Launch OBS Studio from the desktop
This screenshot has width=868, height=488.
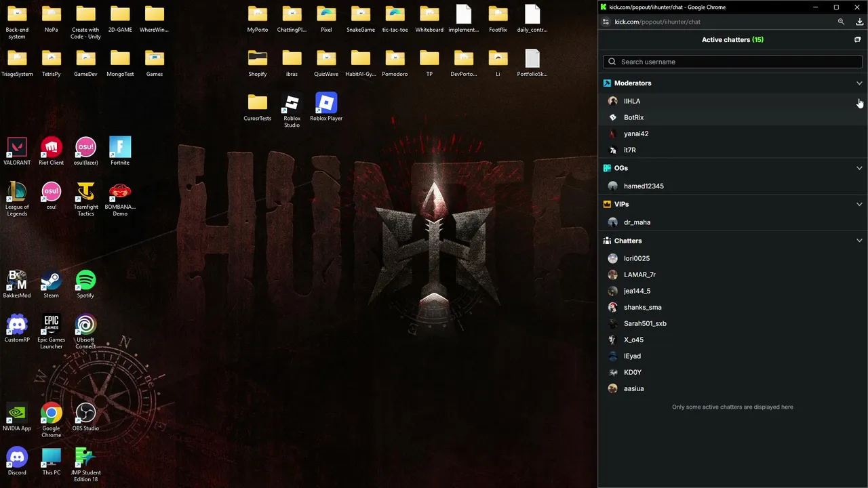click(85, 417)
